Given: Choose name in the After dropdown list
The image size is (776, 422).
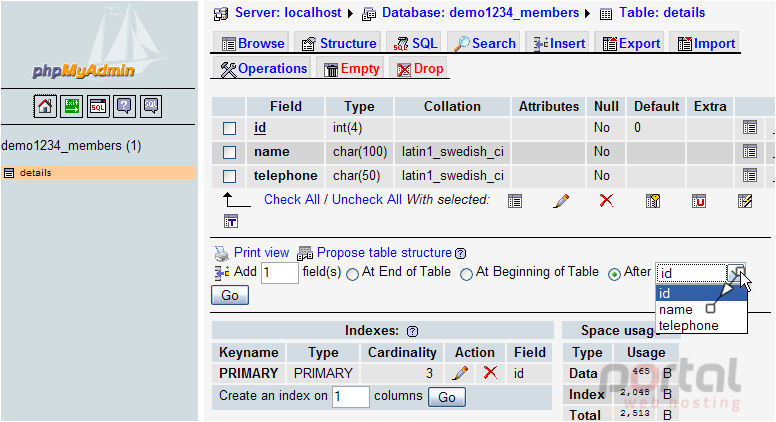Looking at the screenshot, I should (x=701, y=310).
